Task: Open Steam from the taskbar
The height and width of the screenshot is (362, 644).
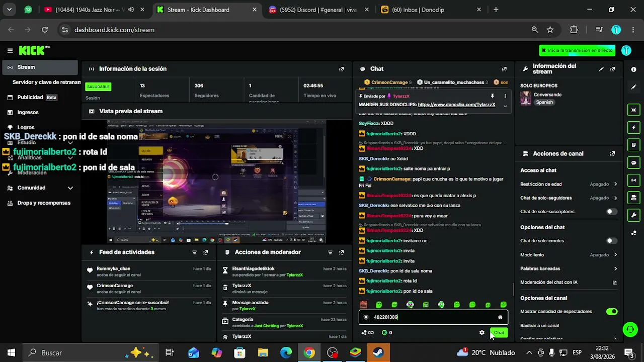Action: (x=378, y=353)
